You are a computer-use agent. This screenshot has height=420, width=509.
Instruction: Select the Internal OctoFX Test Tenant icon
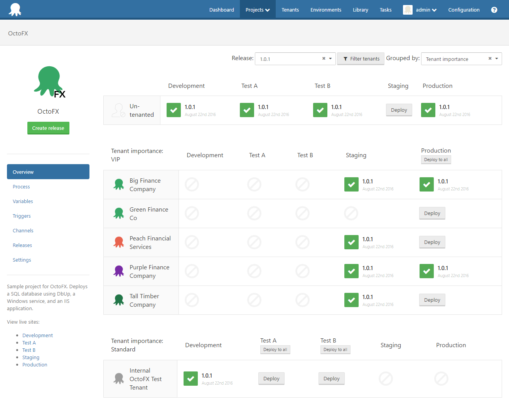click(x=118, y=378)
